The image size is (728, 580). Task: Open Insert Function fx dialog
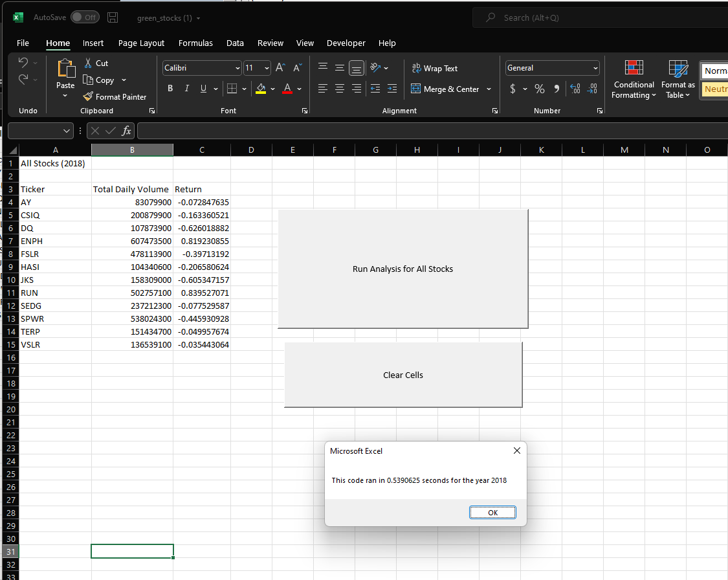pyautogui.click(x=126, y=131)
